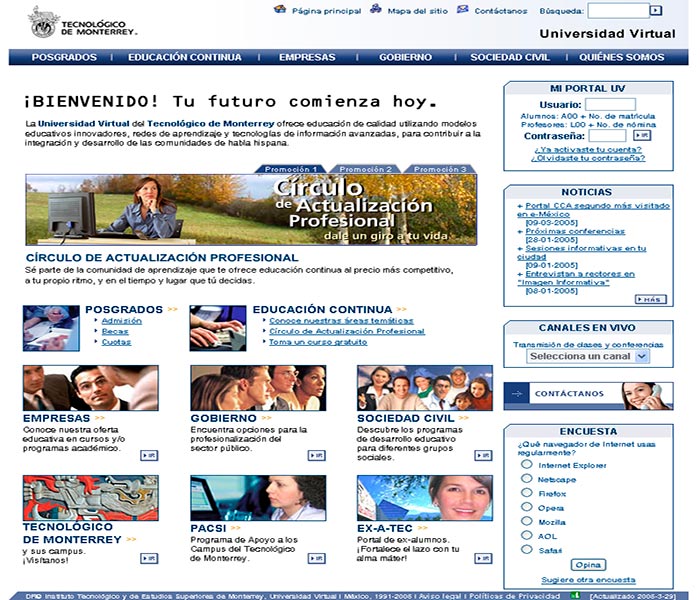Click the Círculo de Actualización Profesional banner
This screenshot has width=700, height=600.
[x=251, y=209]
